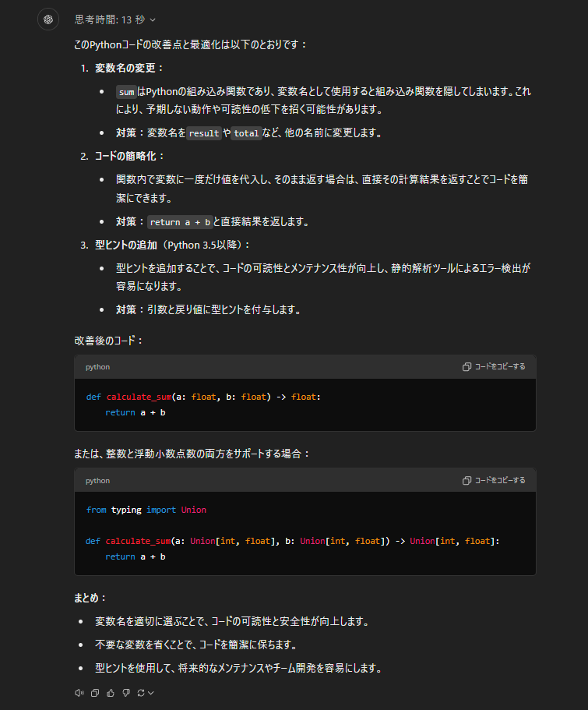Click the ChatGPT logo avatar

tap(48, 19)
